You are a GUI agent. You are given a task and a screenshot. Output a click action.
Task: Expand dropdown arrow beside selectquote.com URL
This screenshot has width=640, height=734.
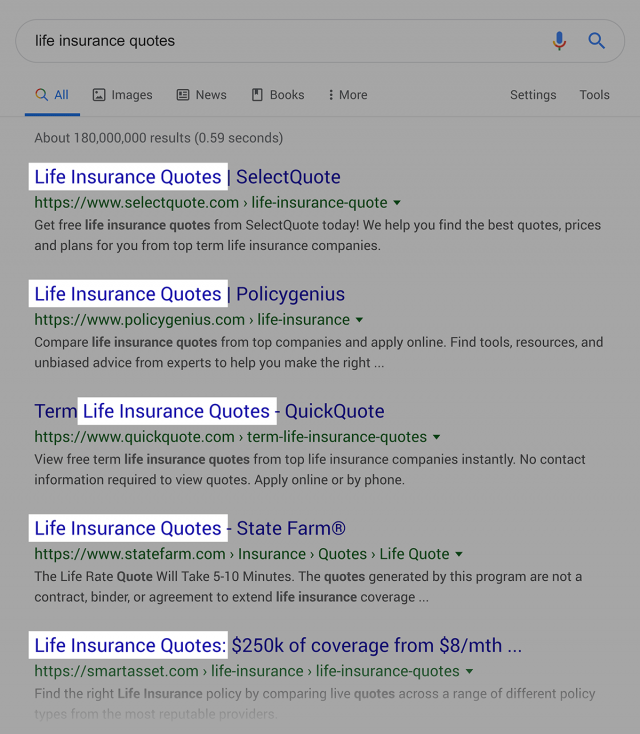[397, 203]
